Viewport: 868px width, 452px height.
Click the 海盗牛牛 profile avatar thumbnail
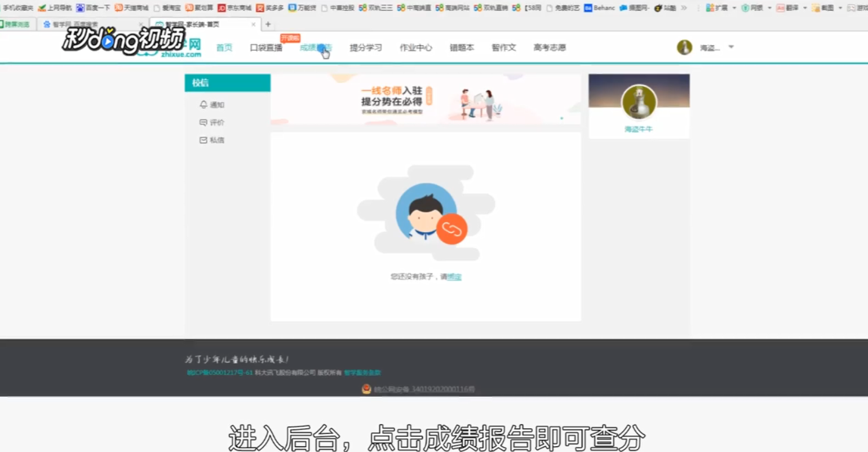point(639,102)
